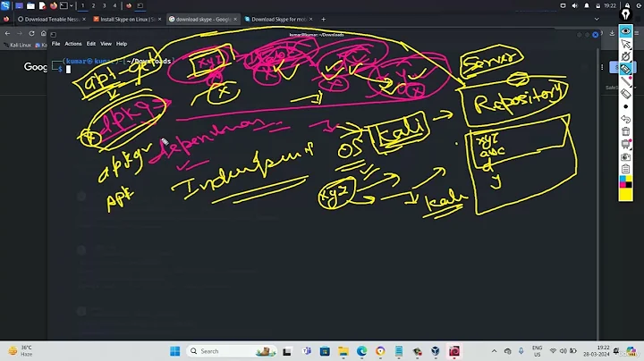Click the Windows taskbar Search box
Image resolution: width=644 pixels, height=361 pixels.
232,351
